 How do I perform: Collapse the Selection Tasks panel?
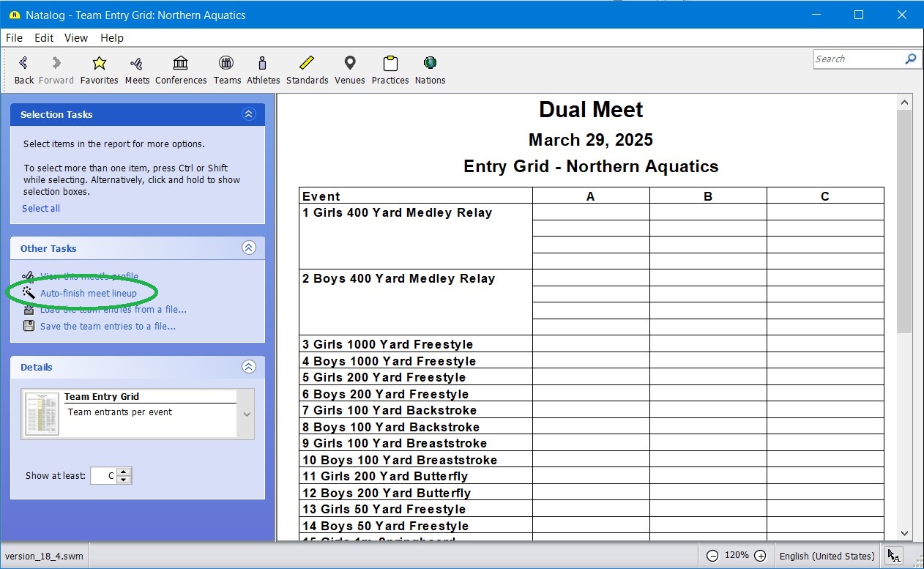[x=248, y=114]
